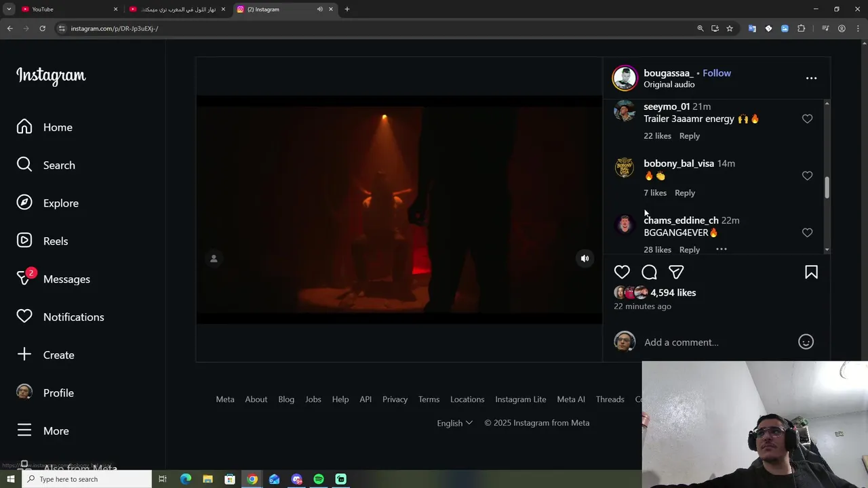Viewport: 868px width, 488px height.
Task: Click the Windows taskbar search box
Action: (x=87, y=479)
